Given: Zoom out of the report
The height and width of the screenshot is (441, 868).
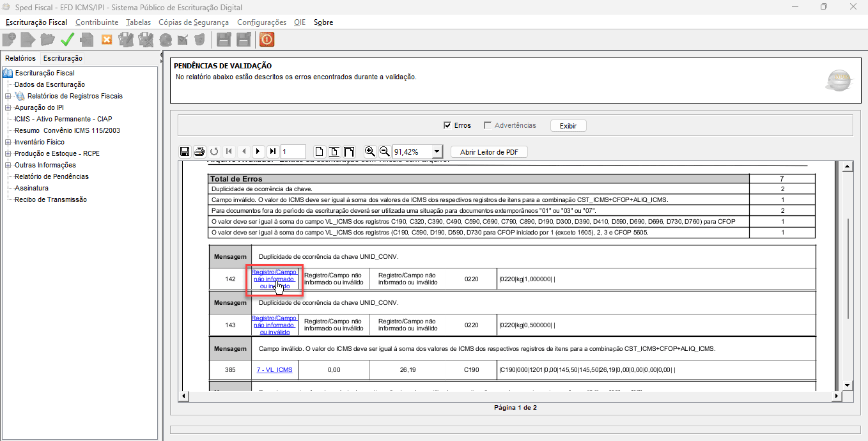Looking at the screenshot, I should pyautogui.click(x=384, y=151).
